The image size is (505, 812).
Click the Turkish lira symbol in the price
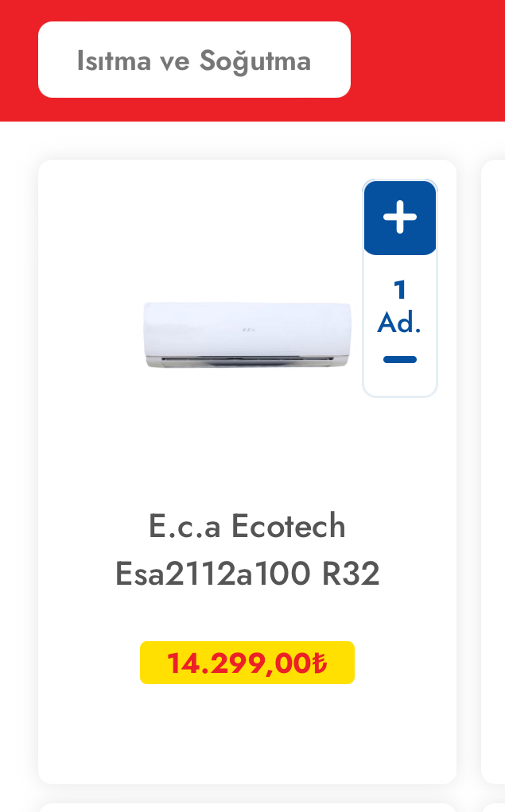point(319,663)
